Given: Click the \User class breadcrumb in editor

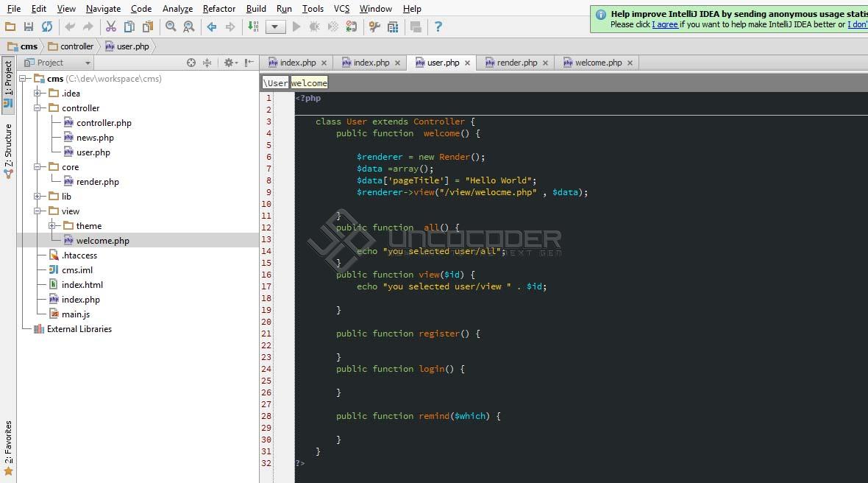Looking at the screenshot, I should coord(275,83).
